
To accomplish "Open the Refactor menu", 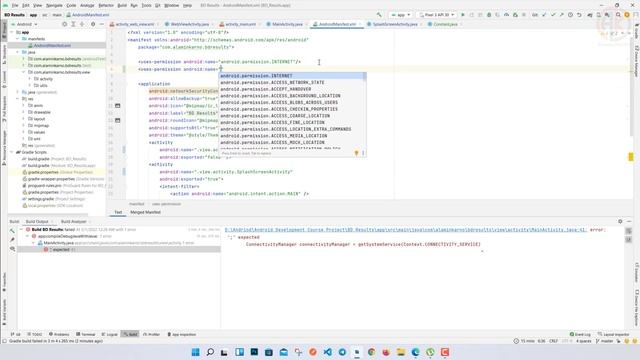I will pyautogui.click(x=106, y=5).
